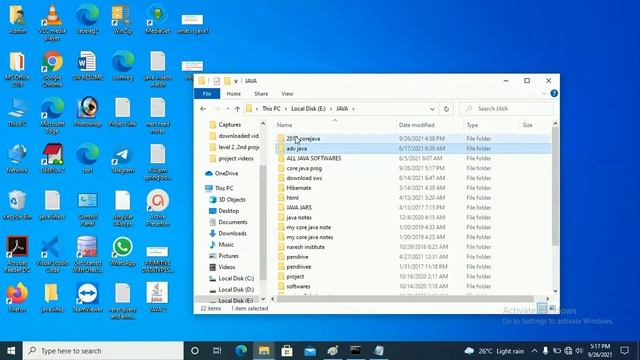Switch to the View ribbon tab
Viewport: 640px width, 360px height.
[287, 94]
